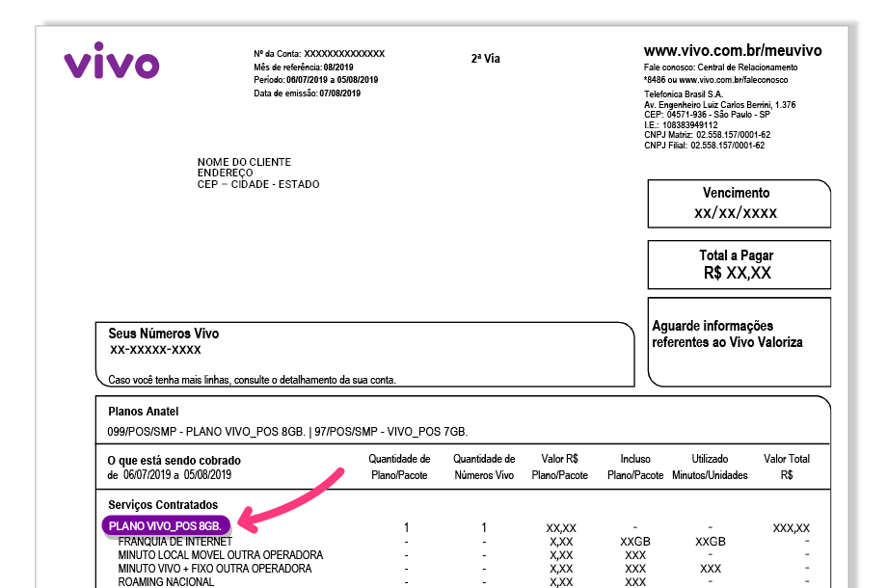Click the 'Nº da Conta' line
The height and width of the screenshot is (588, 887).
319,54
